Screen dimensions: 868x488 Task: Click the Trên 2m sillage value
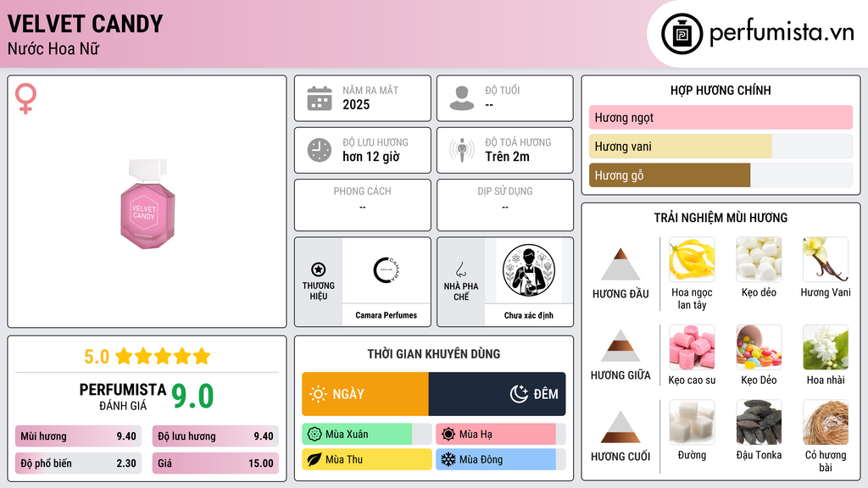click(507, 157)
